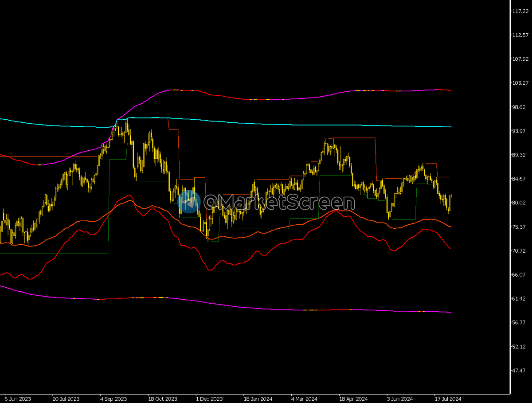The width and height of the screenshot is (532, 403).
Task: Click the 98.62 price level label
Action: 519,107
